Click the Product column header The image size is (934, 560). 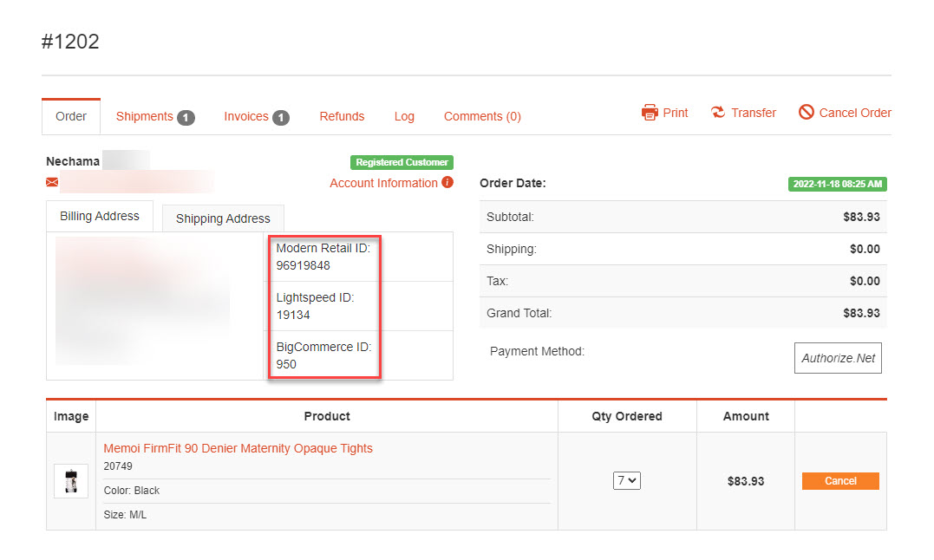pyautogui.click(x=327, y=416)
